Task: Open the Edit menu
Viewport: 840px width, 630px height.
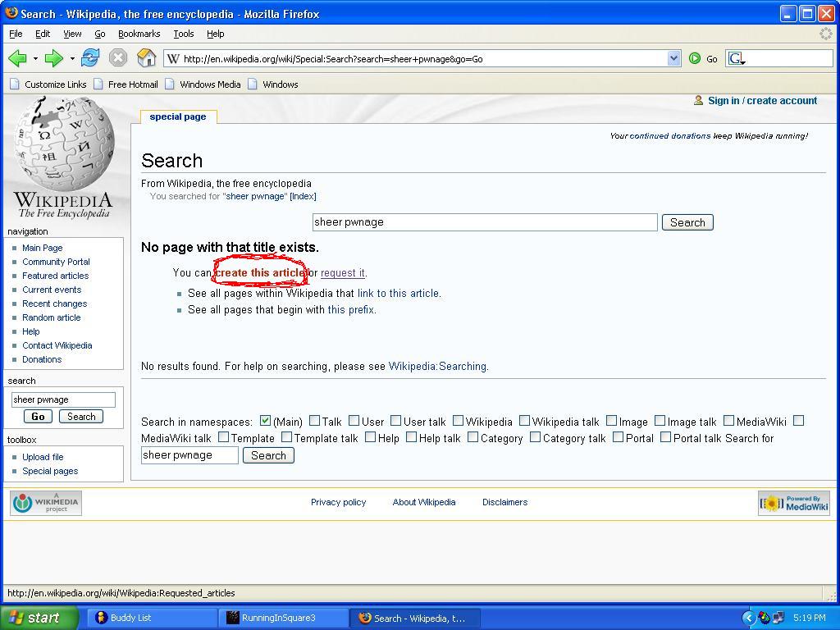Action: (43, 34)
